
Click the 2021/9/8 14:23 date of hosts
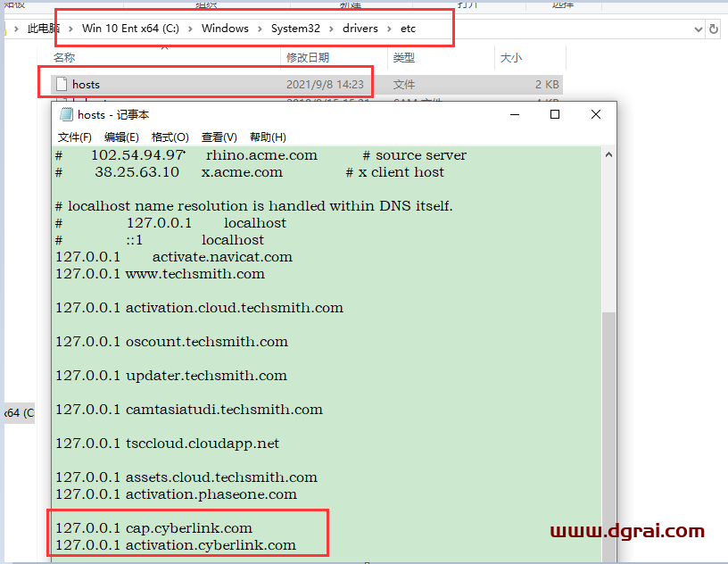tap(325, 85)
